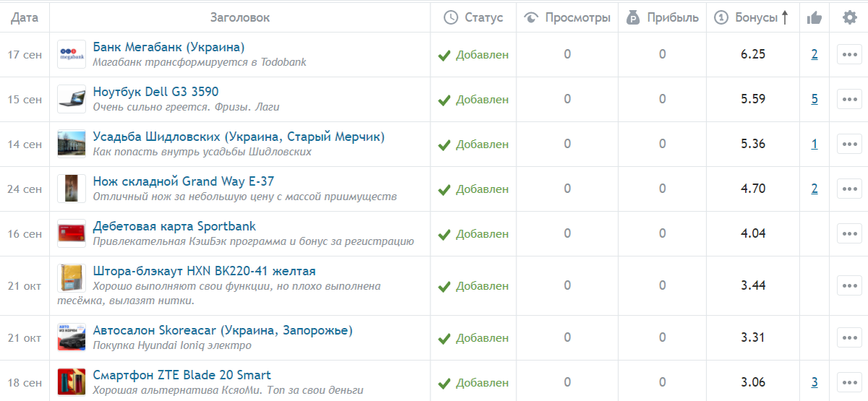Open likes count 5 for Ноутбук Dell

click(814, 100)
